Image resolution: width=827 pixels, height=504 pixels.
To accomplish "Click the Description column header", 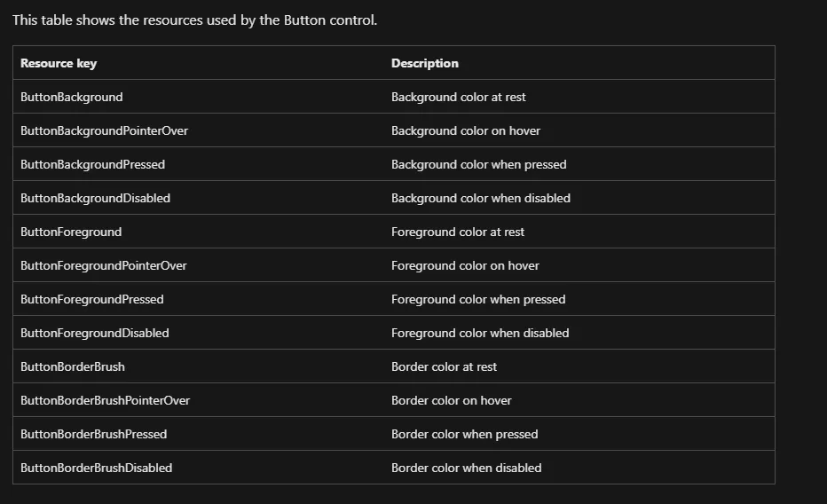I will pos(425,63).
